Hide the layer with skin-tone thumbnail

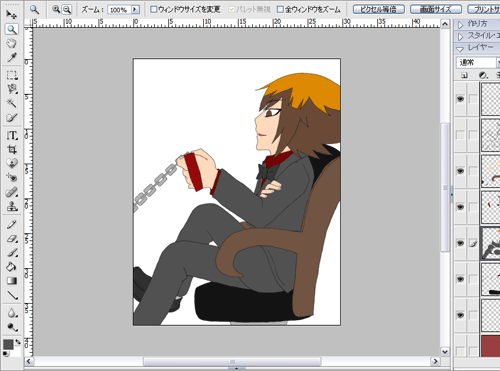pos(460,171)
